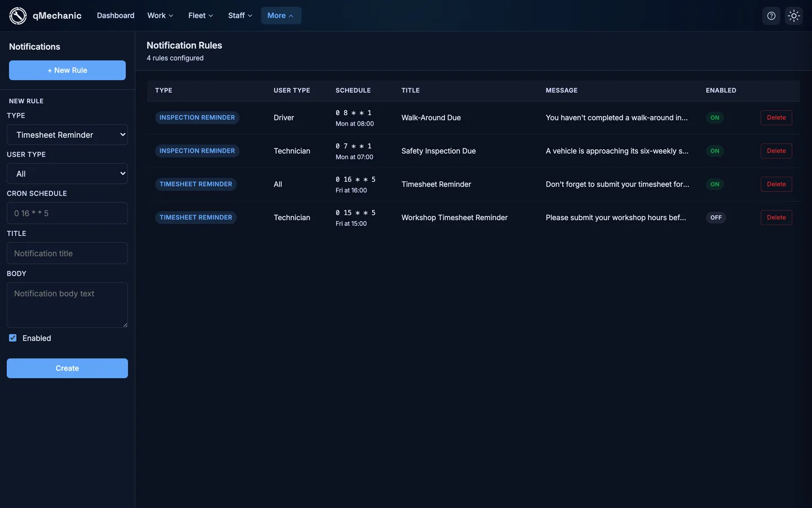Click the + New Rule button
The width and height of the screenshot is (812, 508).
point(67,71)
